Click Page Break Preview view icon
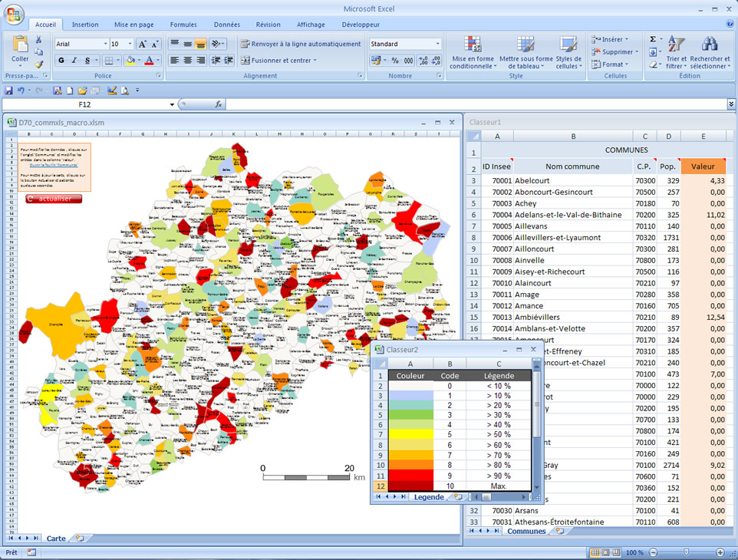 (x=616, y=552)
